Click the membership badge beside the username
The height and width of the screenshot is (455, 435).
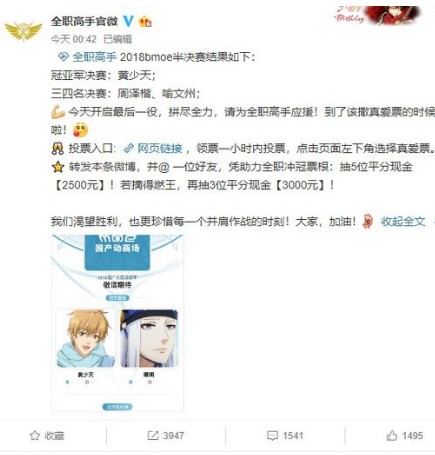click(145, 22)
